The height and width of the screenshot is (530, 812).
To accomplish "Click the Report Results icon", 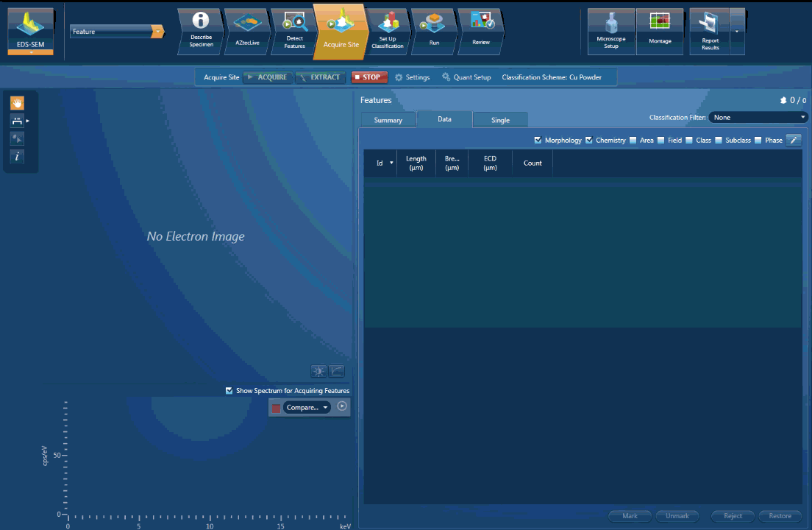I will tap(710, 32).
